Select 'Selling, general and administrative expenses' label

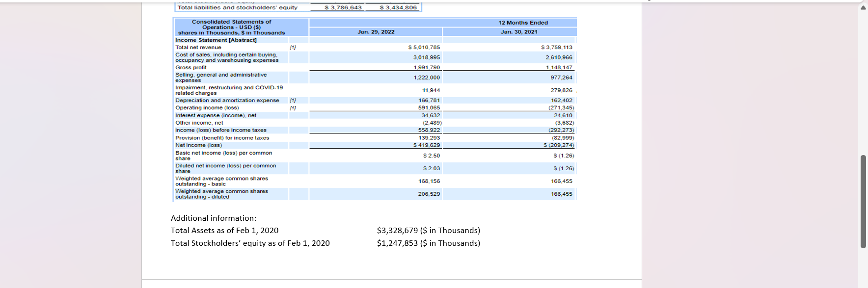pos(221,78)
